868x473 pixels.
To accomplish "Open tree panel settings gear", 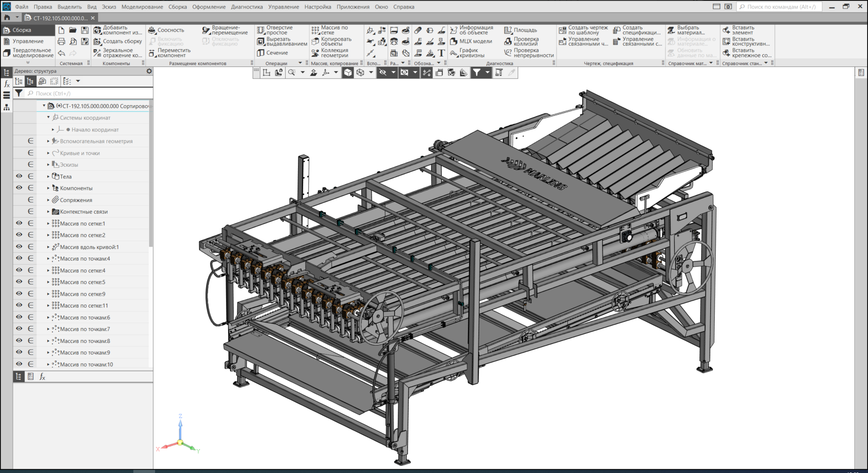I will pyautogui.click(x=149, y=71).
